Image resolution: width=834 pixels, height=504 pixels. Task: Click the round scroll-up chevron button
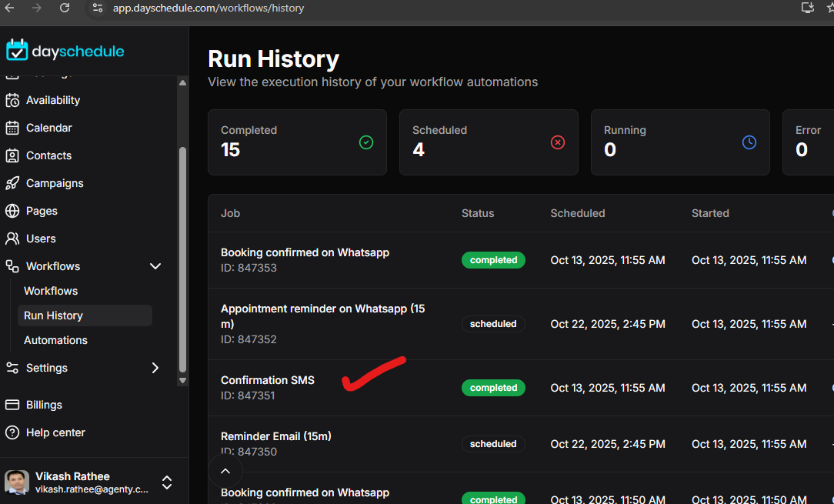[x=225, y=471]
